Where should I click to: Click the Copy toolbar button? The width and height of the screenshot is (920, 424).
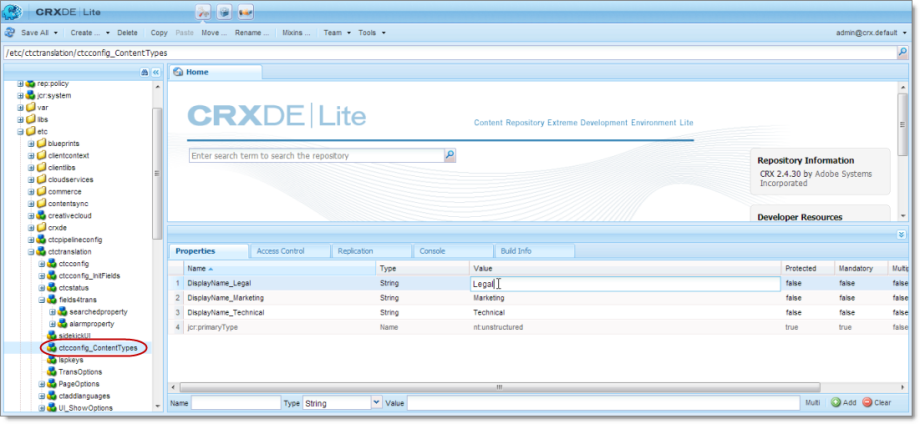click(159, 33)
